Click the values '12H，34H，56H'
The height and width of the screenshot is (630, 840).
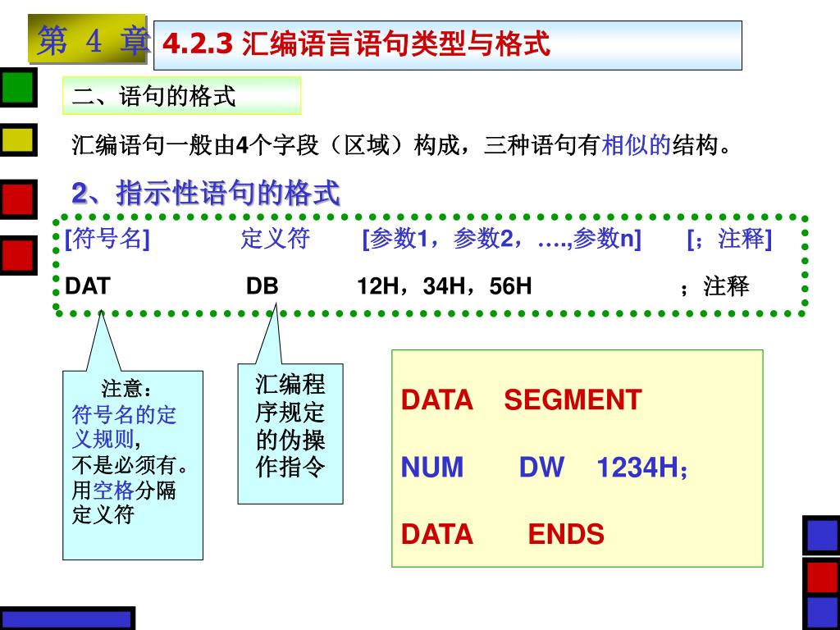tap(444, 285)
